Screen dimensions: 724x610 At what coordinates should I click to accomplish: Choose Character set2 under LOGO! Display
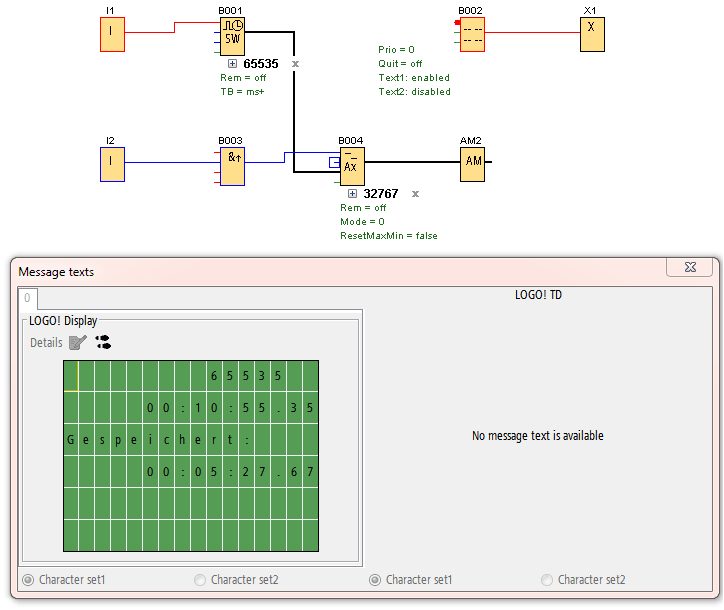200,580
